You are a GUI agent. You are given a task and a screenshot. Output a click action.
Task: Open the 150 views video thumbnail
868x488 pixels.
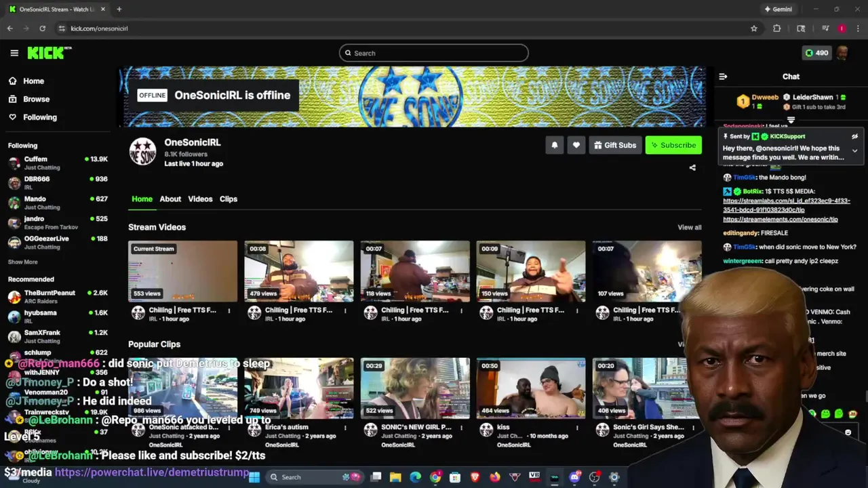pyautogui.click(x=531, y=271)
